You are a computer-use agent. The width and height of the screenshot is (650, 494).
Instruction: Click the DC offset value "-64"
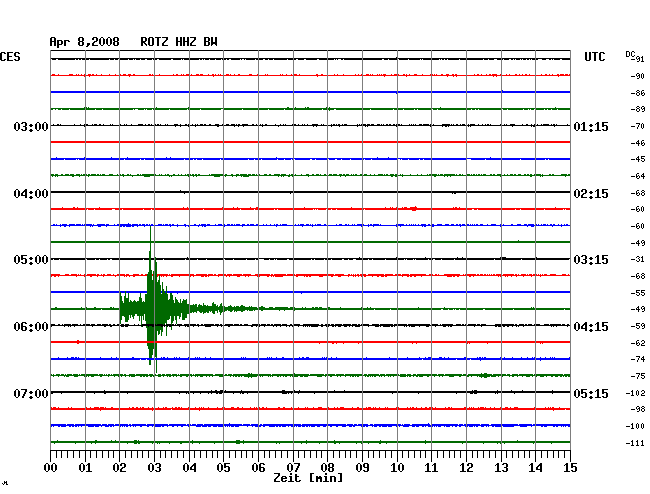tap(638, 176)
